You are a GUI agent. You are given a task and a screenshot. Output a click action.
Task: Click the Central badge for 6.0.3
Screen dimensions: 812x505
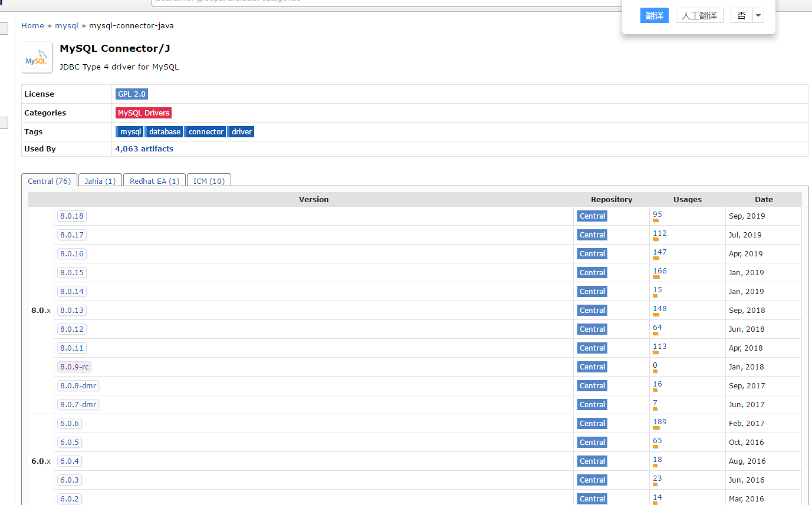(x=592, y=480)
